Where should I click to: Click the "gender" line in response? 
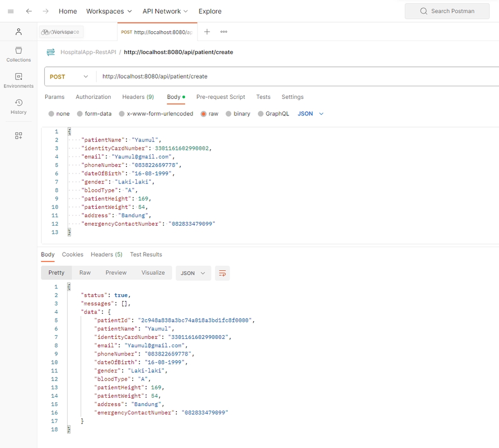point(130,371)
